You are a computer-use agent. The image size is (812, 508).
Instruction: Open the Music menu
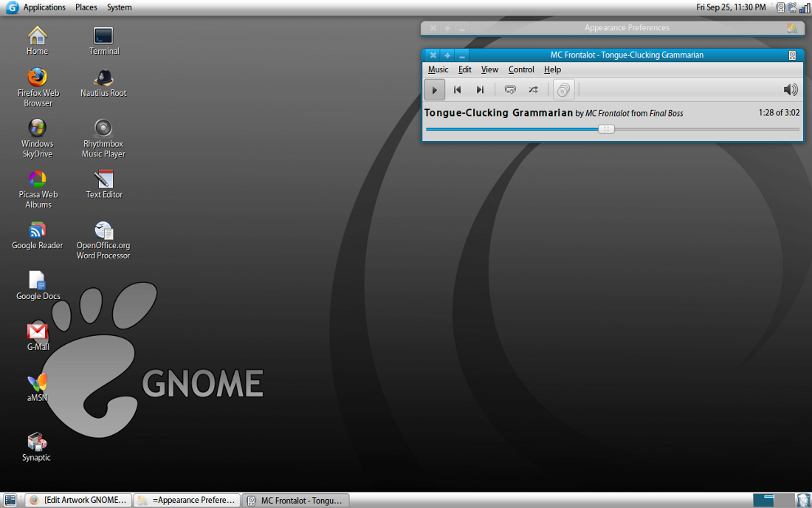(438, 69)
